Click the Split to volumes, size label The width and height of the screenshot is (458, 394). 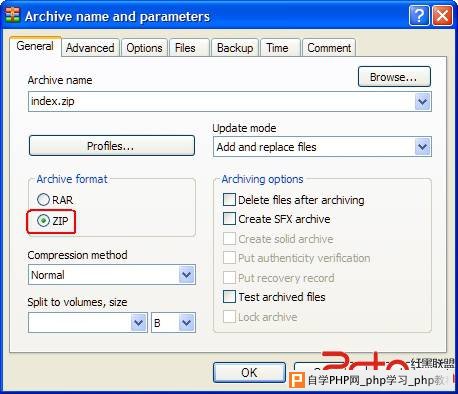(77, 302)
